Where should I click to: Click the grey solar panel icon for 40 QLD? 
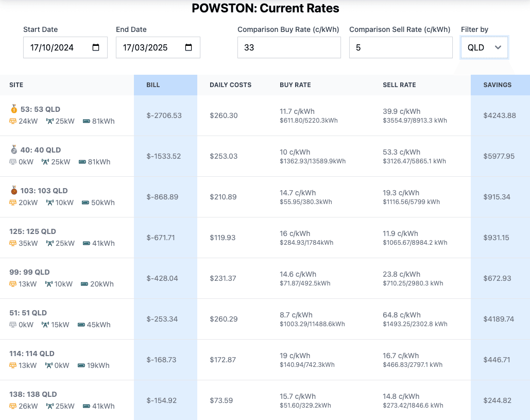click(13, 162)
